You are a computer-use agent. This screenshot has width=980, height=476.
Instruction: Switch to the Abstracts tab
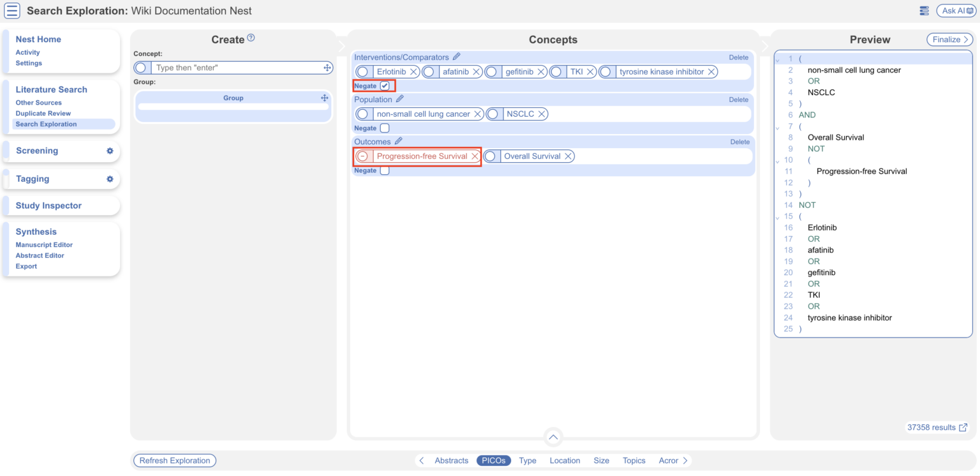pos(451,460)
